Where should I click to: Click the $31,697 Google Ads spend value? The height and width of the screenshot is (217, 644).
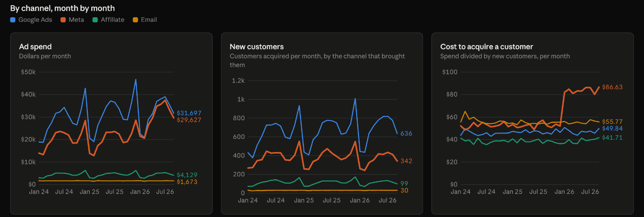coord(189,113)
